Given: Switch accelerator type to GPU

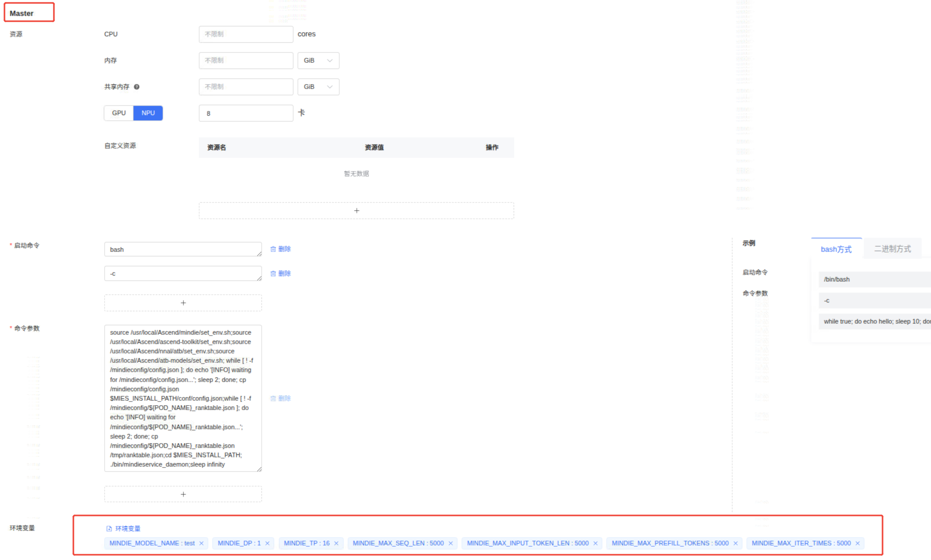Looking at the screenshot, I should coord(119,113).
